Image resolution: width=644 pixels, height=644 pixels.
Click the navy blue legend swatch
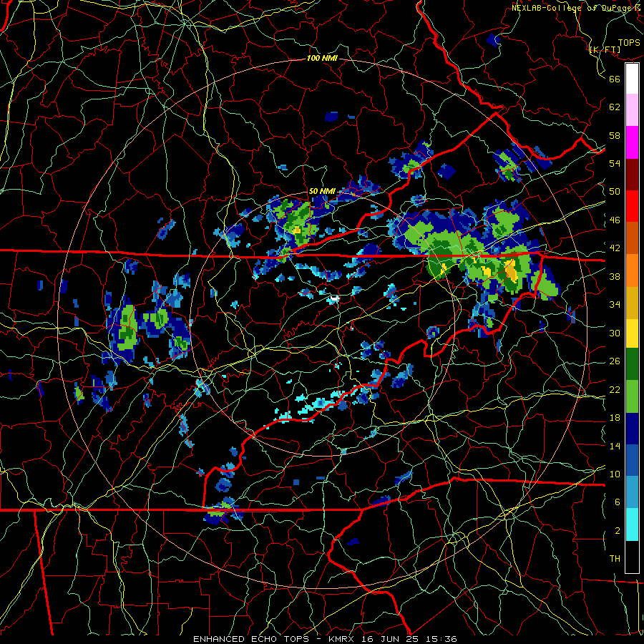[x=632, y=429]
